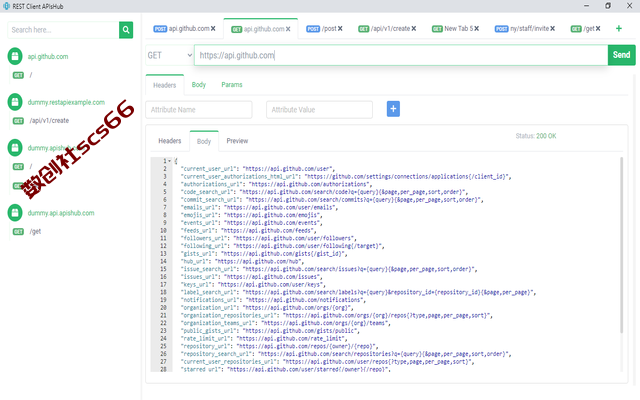
Task: Click the Attribute Value field
Action: pos(319,109)
